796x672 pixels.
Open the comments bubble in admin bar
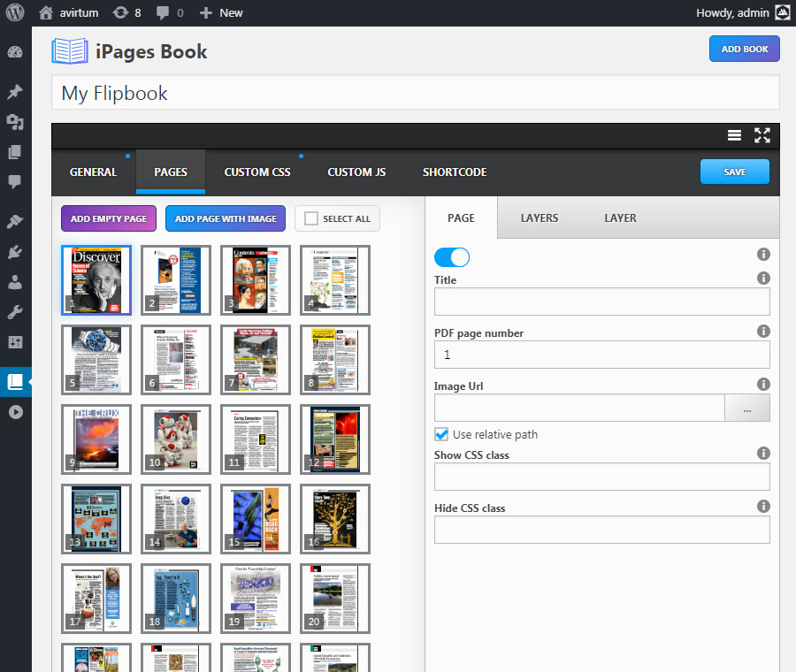170,12
